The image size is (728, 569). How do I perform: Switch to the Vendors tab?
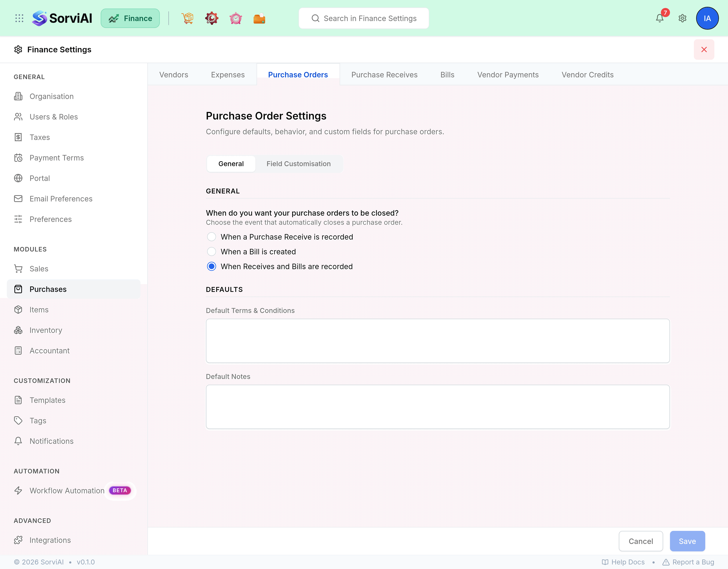click(x=174, y=75)
